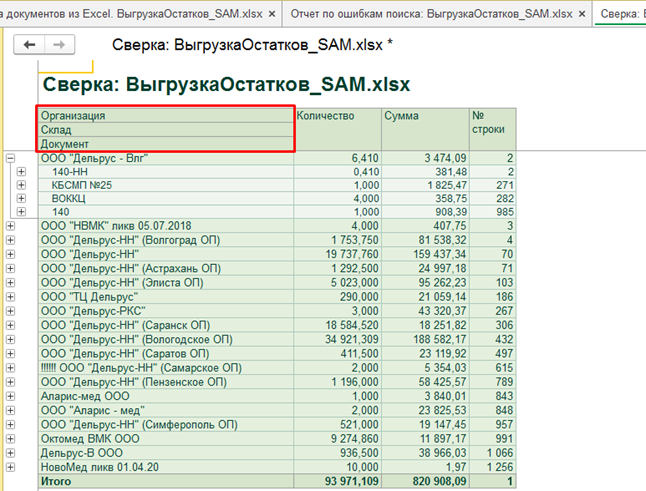Expand ООО "Дельрус-РКС" group
Viewport: 646px width, 491px height.
10,311
